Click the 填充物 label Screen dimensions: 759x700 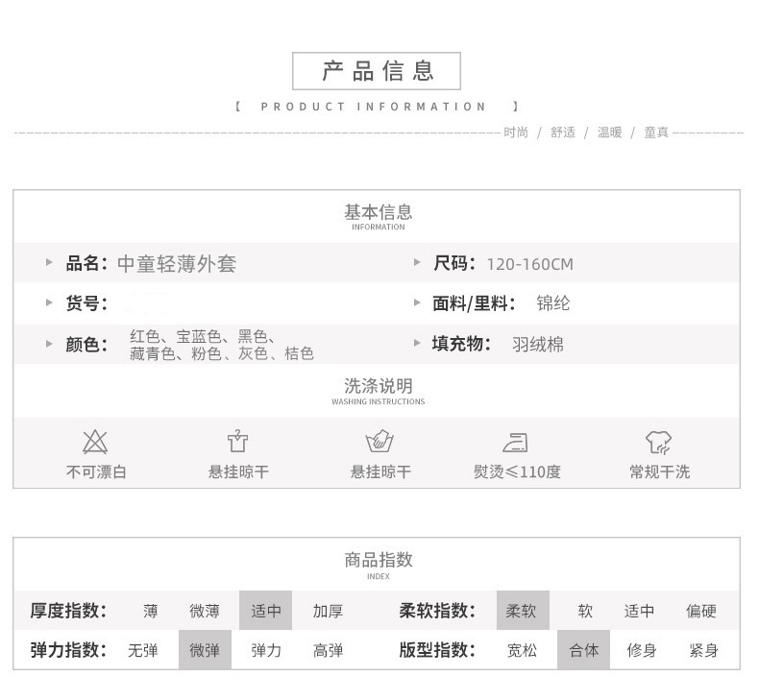(462, 344)
